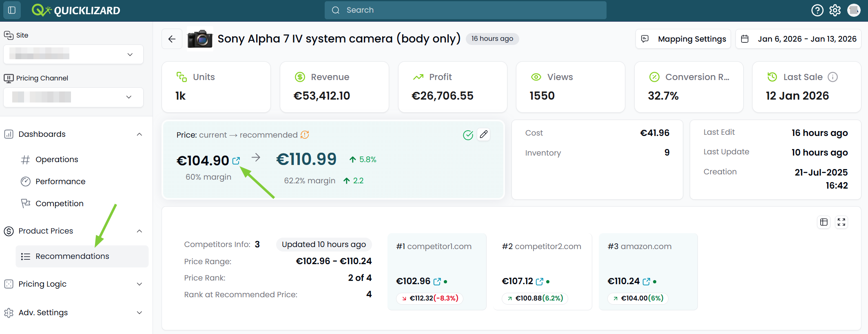The image size is (868, 334).
Task: Open current price €104.90 external link
Action: pos(236,160)
